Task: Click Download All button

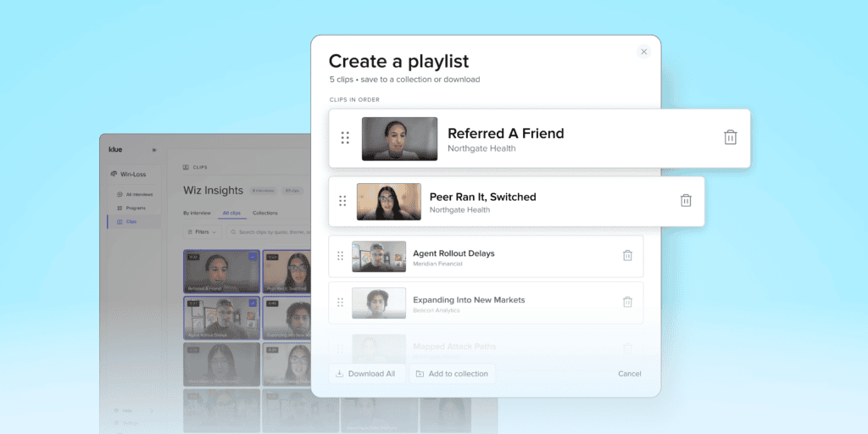Action: 366,374
